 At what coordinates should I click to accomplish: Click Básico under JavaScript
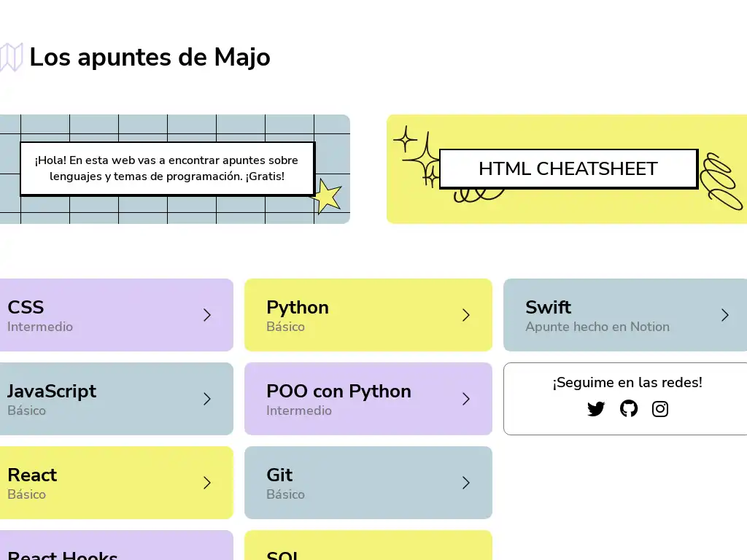pos(27,411)
